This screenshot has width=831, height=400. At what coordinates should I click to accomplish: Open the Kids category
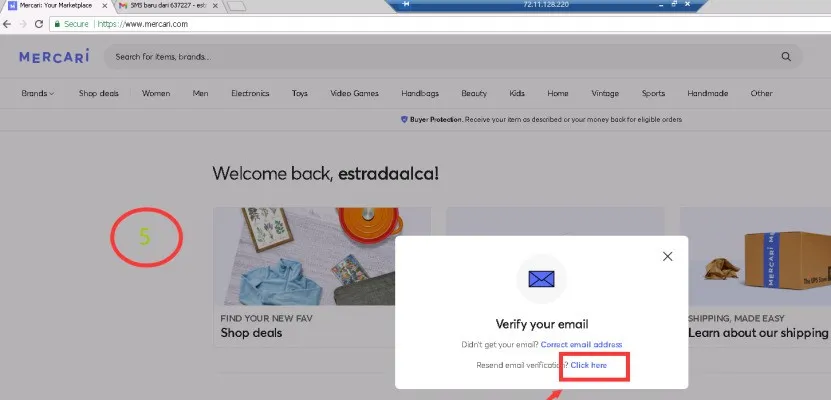[517, 93]
